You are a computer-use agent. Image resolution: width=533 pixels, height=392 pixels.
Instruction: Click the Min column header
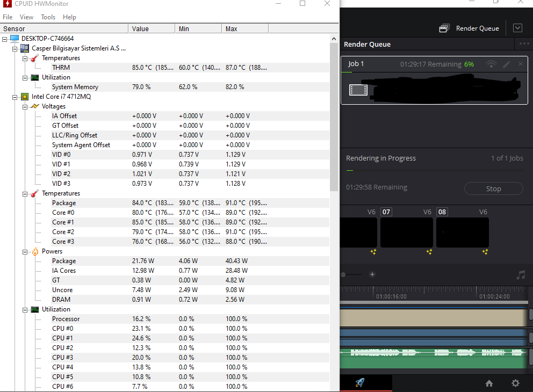tap(198, 28)
